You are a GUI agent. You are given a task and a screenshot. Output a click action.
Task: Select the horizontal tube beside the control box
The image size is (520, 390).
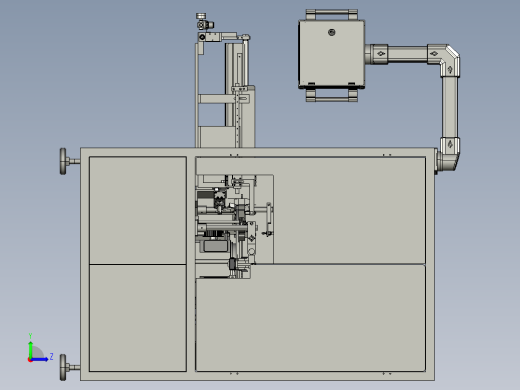click(407, 54)
